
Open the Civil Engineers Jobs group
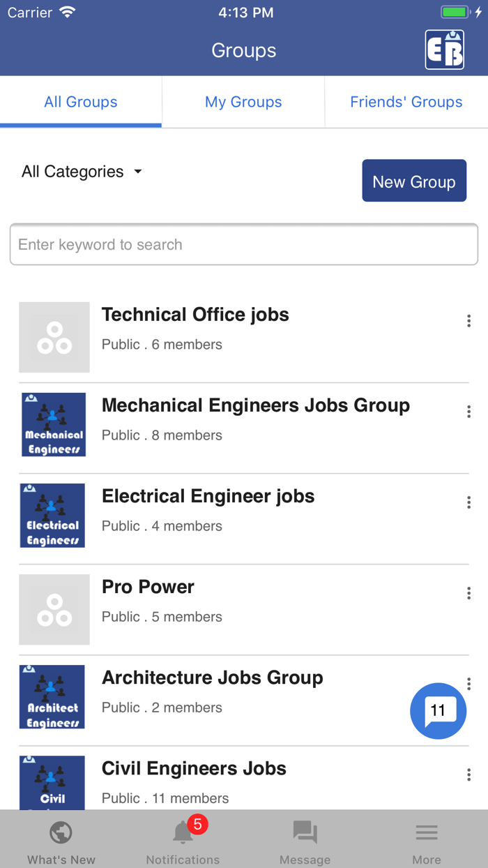194,768
